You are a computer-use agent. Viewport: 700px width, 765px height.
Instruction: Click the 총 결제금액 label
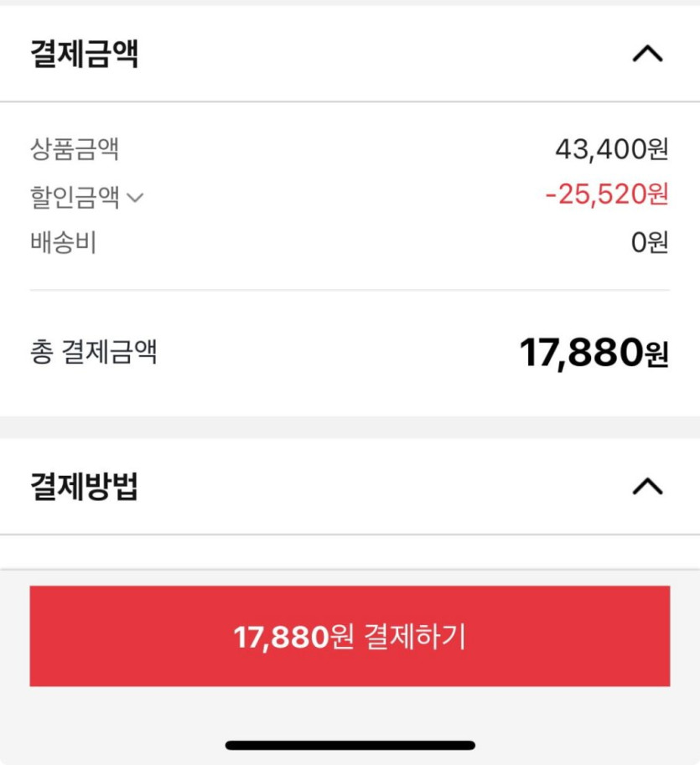94,353
